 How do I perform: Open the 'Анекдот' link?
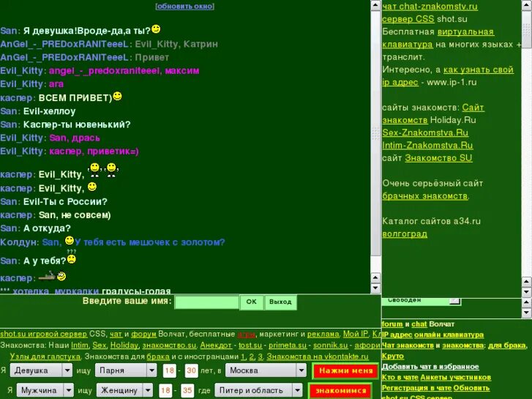pos(216,346)
